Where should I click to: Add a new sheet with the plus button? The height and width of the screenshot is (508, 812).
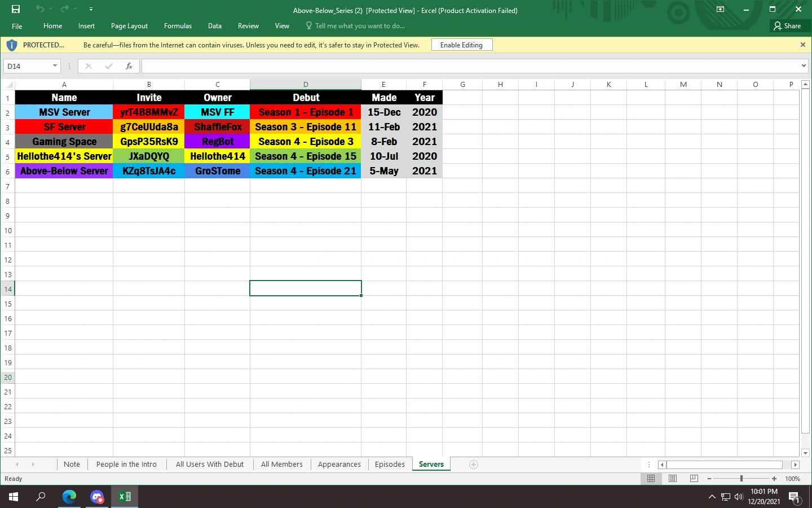pos(474,465)
